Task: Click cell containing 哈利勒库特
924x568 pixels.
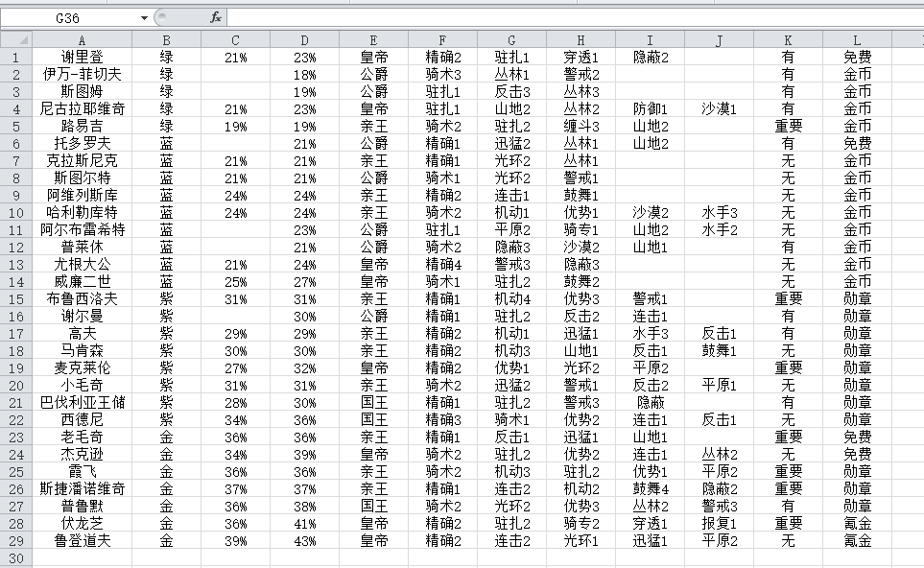Action: click(82, 212)
